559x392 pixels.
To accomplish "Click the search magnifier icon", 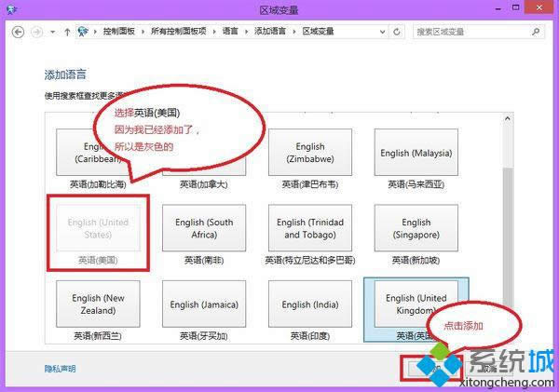I will (x=536, y=32).
